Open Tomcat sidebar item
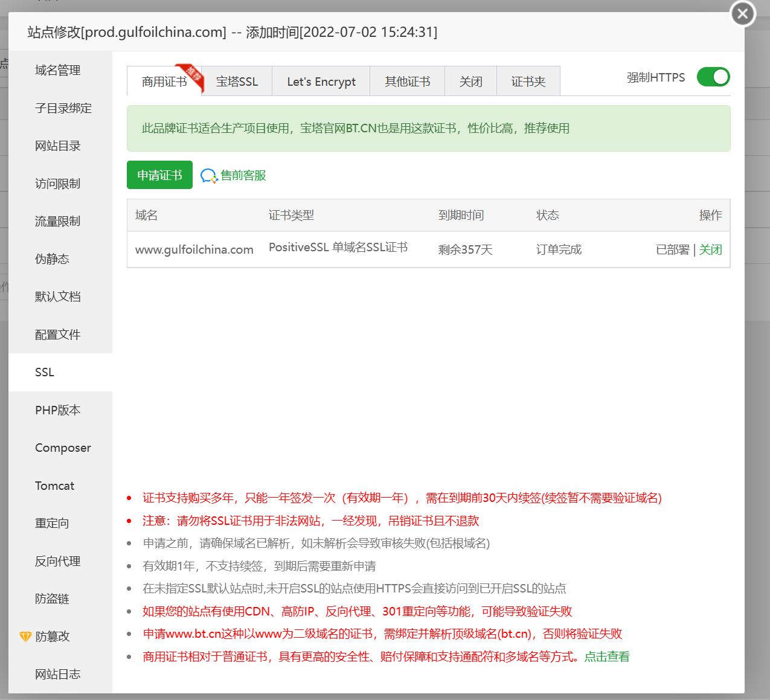 (60, 486)
